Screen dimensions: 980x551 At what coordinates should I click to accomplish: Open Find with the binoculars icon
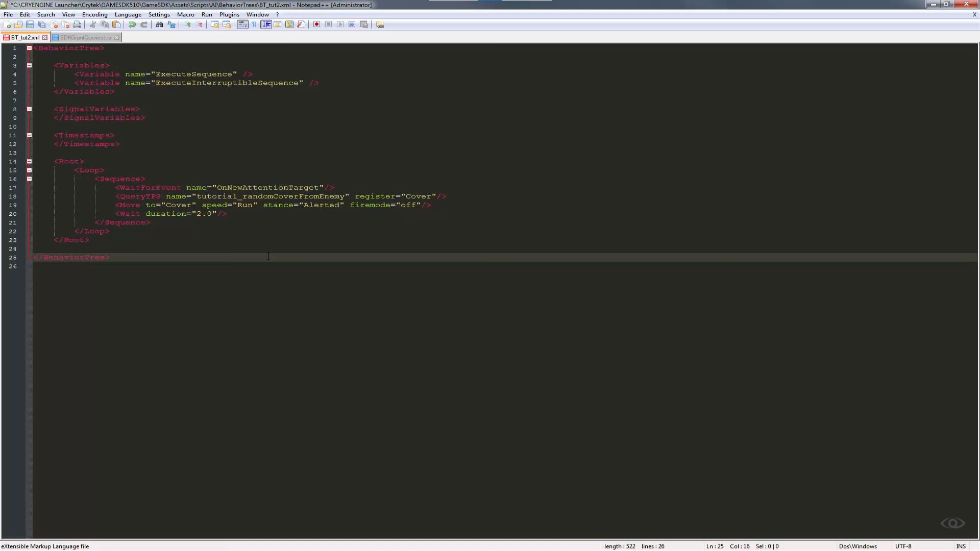tap(159, 24)
